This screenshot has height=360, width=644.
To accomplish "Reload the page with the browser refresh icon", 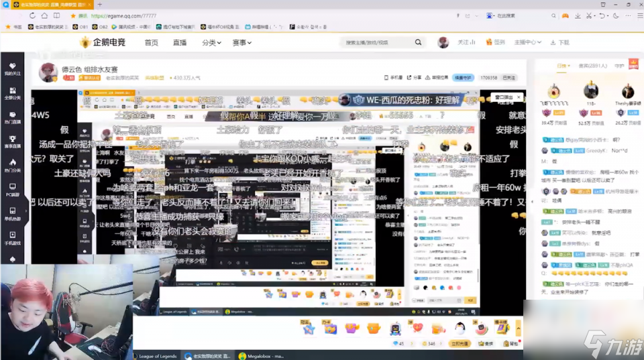I will [32, 15].
